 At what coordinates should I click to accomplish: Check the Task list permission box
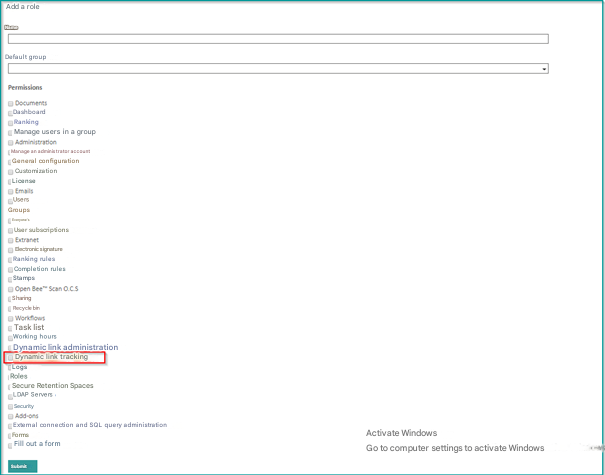point(10,328)
